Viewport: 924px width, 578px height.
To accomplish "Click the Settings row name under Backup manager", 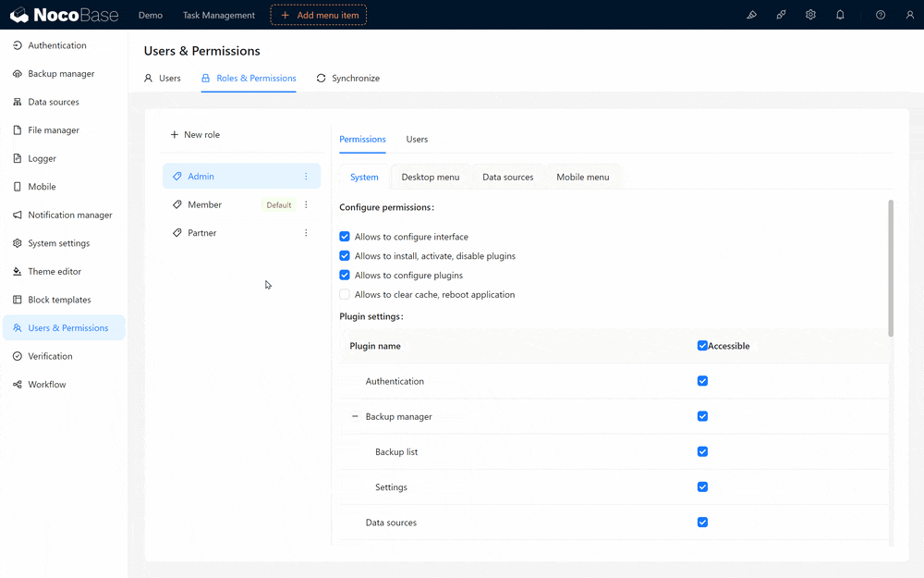I will 391,487.
